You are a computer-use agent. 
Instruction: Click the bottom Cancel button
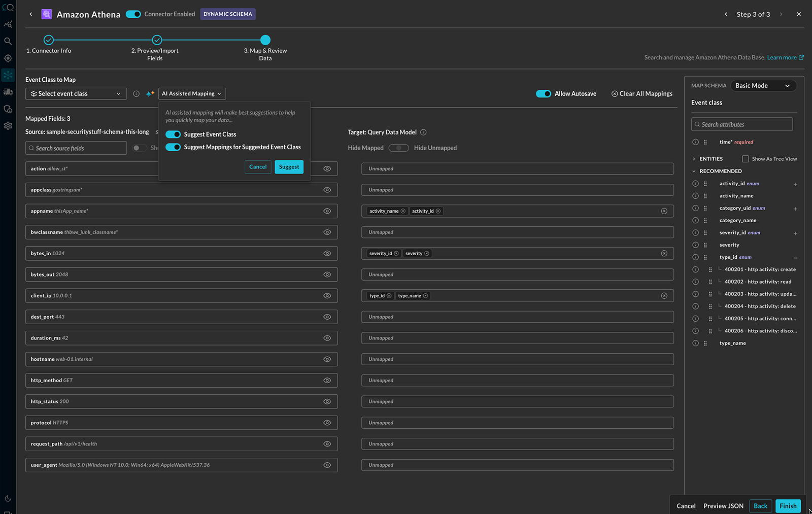pyautogui.click(x=686, y=506)
